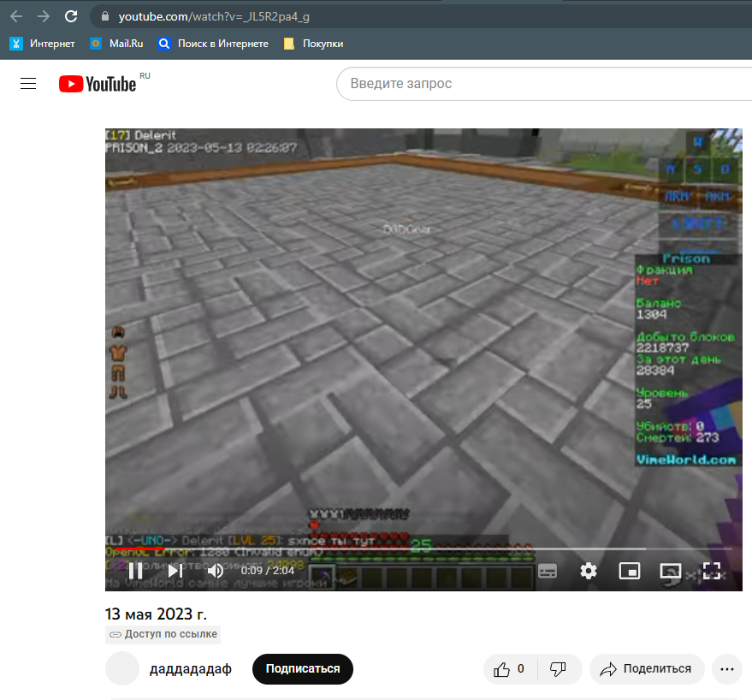Click the Доступ по ссылке badge
Screen dimensions: 752x700
[163, 634]
